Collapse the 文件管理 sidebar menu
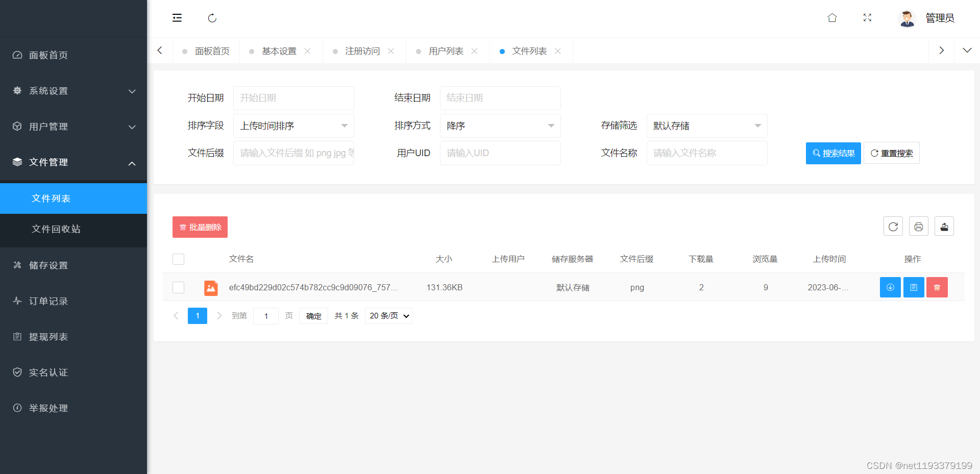The height and width of the screenshot is (474, 980). (x=73, y=162)
